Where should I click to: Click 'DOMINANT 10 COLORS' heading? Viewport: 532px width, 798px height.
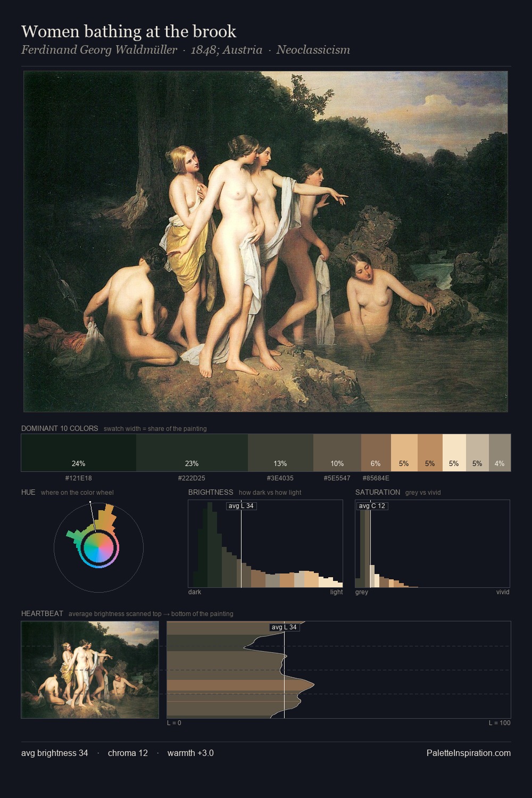pos(60,428)
